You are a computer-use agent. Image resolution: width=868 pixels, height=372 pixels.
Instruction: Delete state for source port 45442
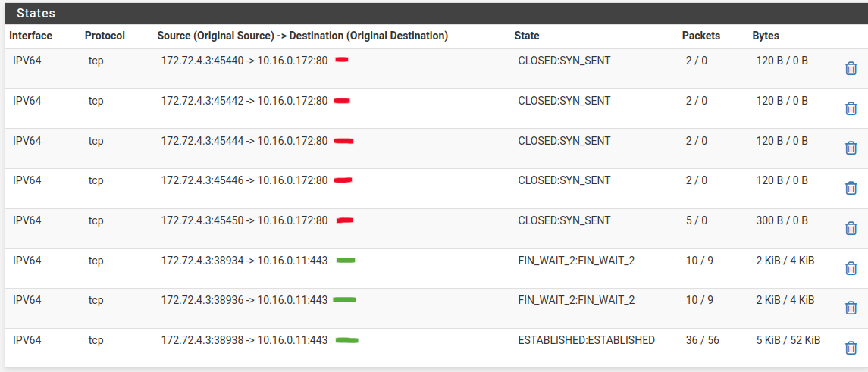(851, 108)
